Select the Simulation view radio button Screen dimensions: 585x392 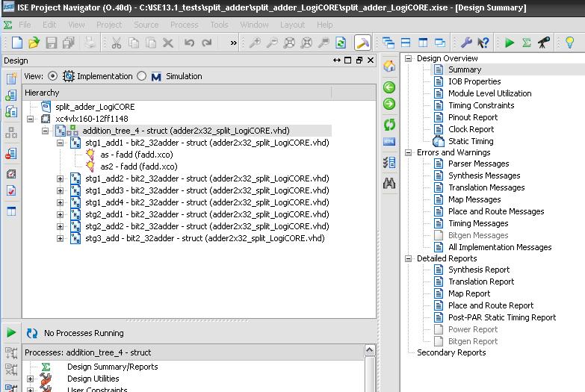pos(141,76)
